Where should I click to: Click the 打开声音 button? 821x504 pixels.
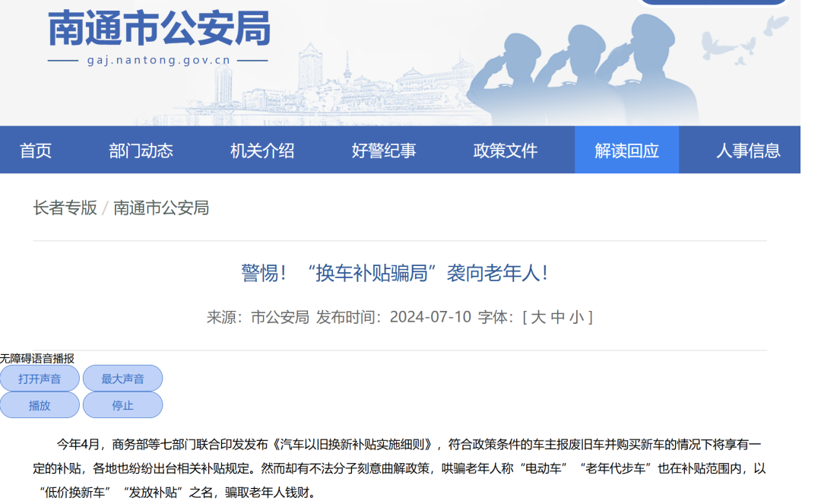point(40,379)
